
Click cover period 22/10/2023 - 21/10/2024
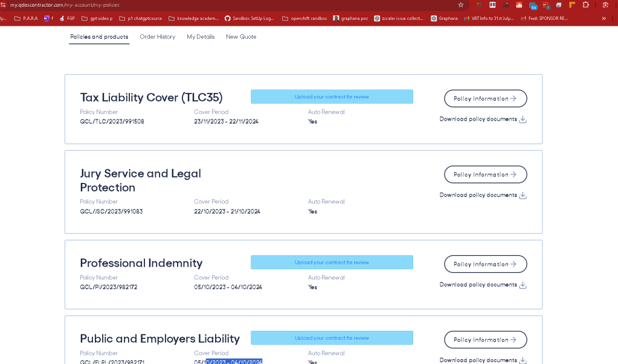coord(227,211)
